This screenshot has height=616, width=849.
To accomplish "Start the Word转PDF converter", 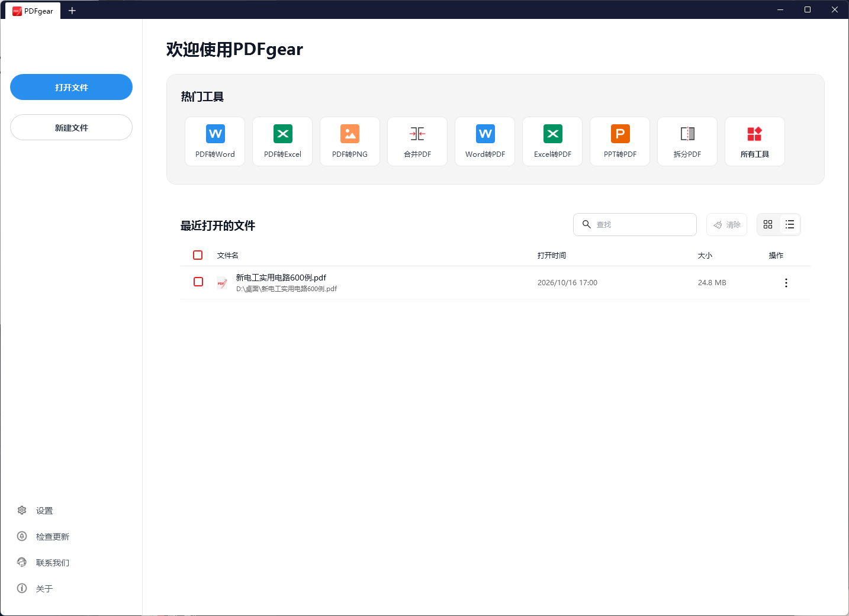I will [x=485, y=141].
